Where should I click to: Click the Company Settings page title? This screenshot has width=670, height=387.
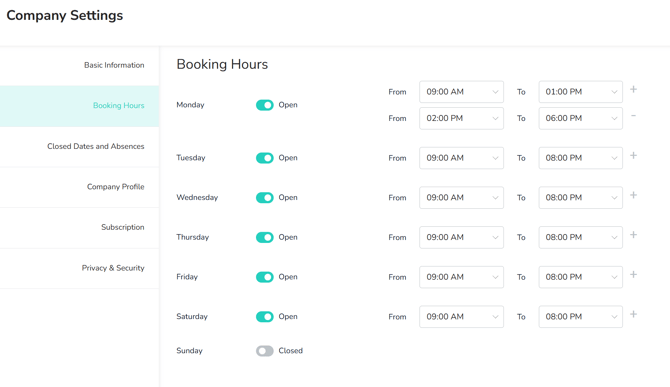pos(65,15)
